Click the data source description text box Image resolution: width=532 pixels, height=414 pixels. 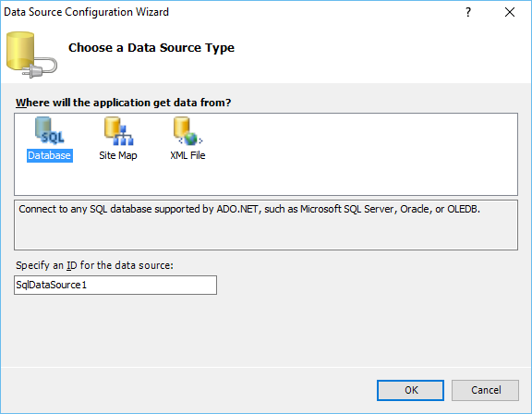pyautogui.click(x=266, y=225)
